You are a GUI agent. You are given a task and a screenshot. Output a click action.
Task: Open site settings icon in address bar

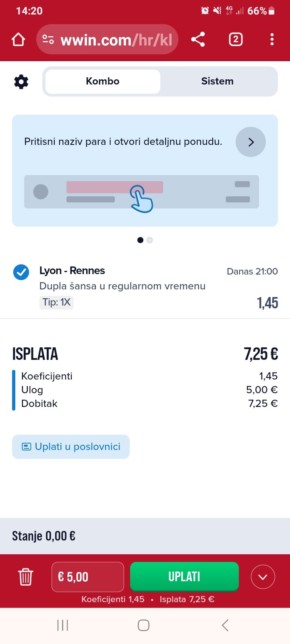48,39
